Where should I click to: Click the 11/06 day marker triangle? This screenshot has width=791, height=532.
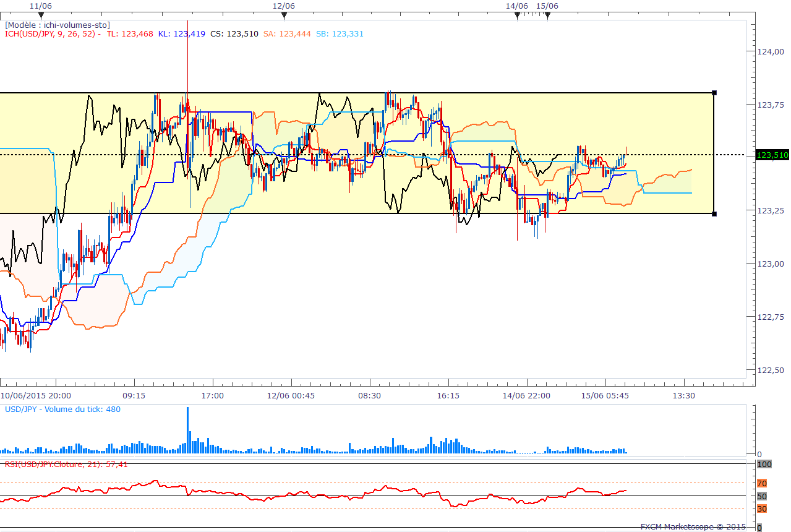click(x=40, y=15)
